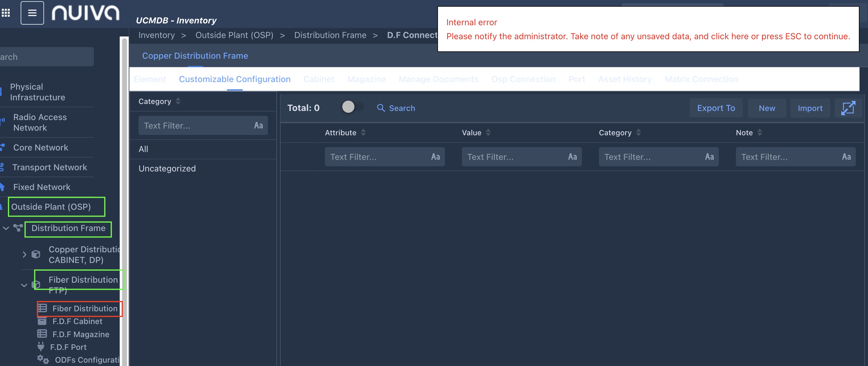Collapse the Fiber Distribution FTP node

coord(24,285)
